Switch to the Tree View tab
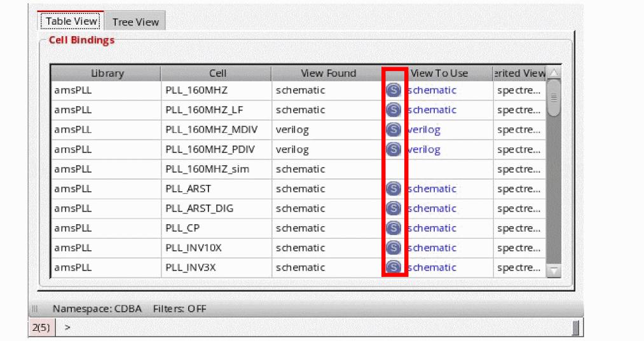The width and height of the screenshot is (644, 341). coord(135,22)
